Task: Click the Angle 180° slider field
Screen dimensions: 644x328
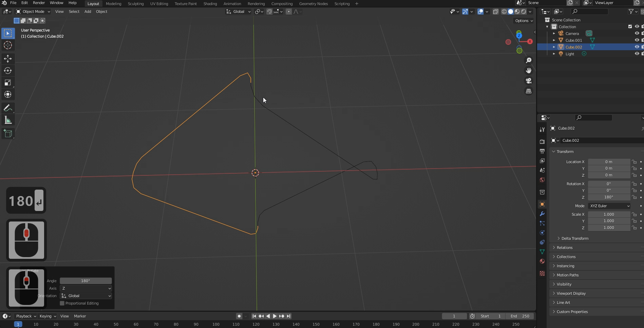Action: 86,281
